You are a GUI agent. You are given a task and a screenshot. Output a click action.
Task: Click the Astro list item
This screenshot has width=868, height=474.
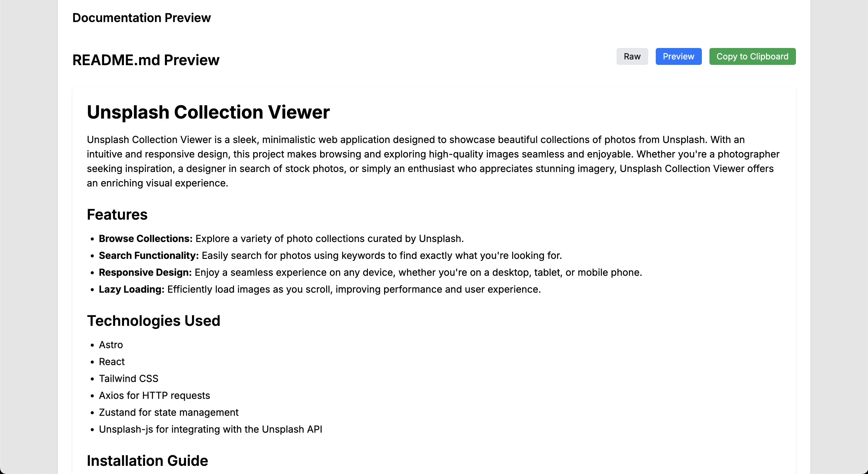click(111, 345)
